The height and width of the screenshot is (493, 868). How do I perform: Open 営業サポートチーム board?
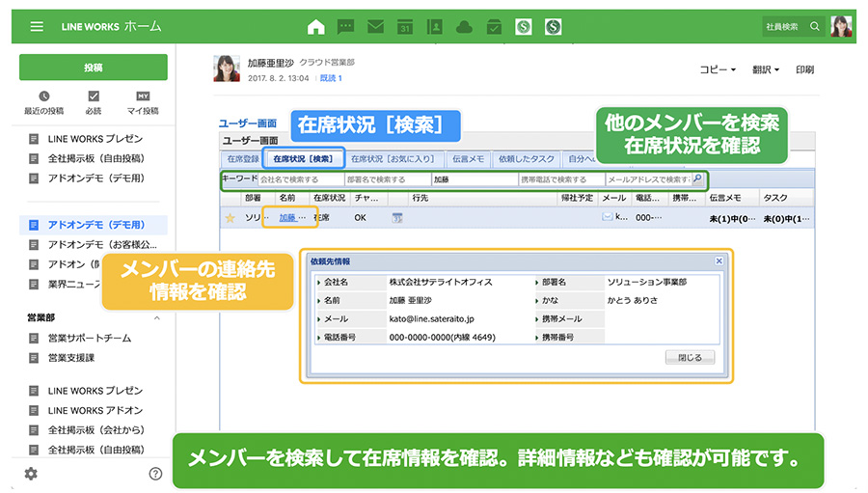[x=89, y=338]
